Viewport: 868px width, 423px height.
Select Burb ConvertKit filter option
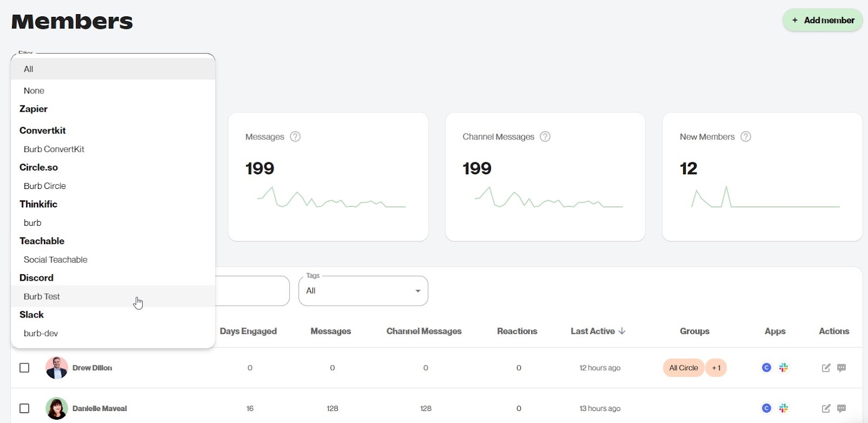coord(54,149)
